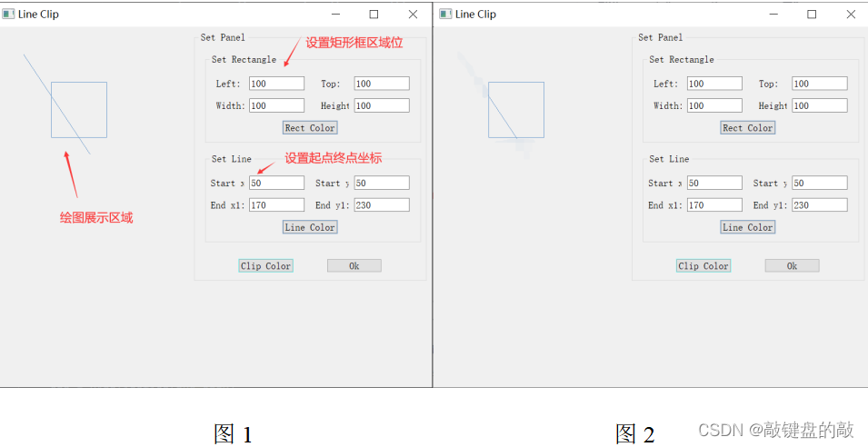Click Rect Color button in the left window

click(310, 128)
